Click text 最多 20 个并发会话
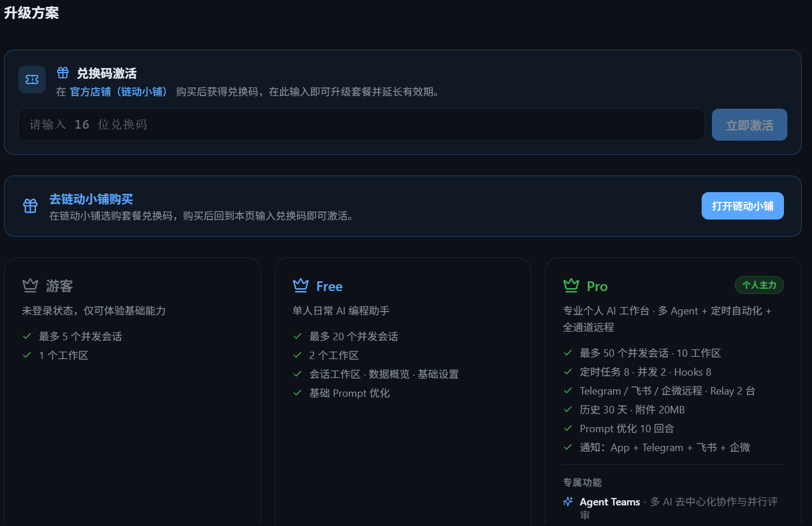The height and width of the screenshot is (526, 812). [354, 336]
